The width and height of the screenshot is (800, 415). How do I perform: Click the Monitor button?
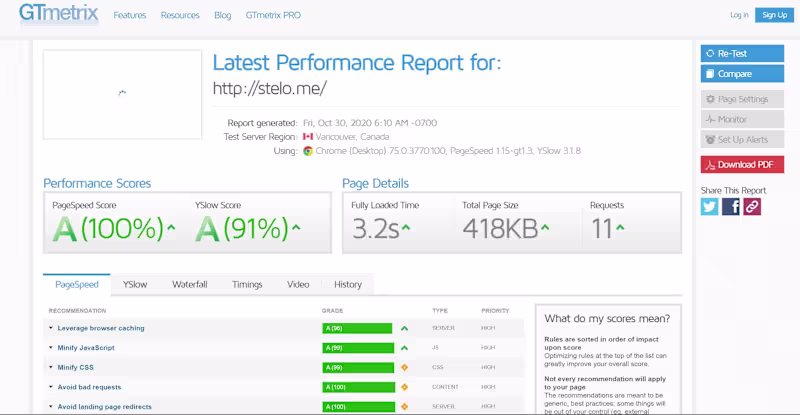click(x=742, y=119)
